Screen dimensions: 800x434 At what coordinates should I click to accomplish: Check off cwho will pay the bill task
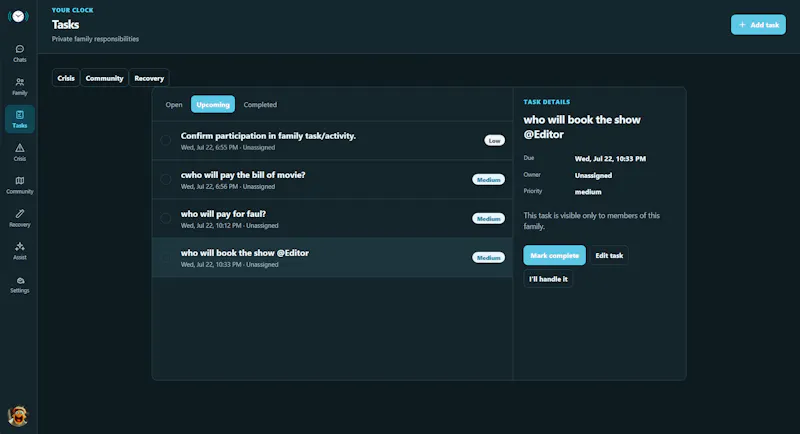click(165, 179)
